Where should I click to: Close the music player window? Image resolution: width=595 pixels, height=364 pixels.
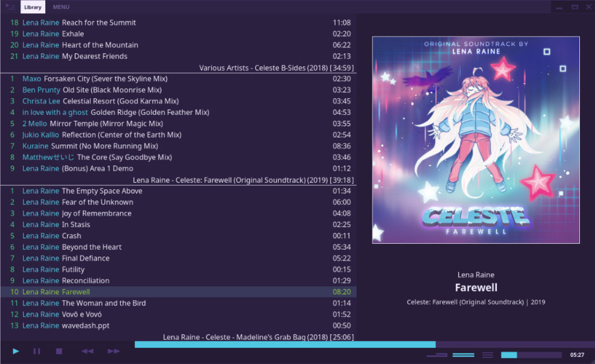[589, 7]
